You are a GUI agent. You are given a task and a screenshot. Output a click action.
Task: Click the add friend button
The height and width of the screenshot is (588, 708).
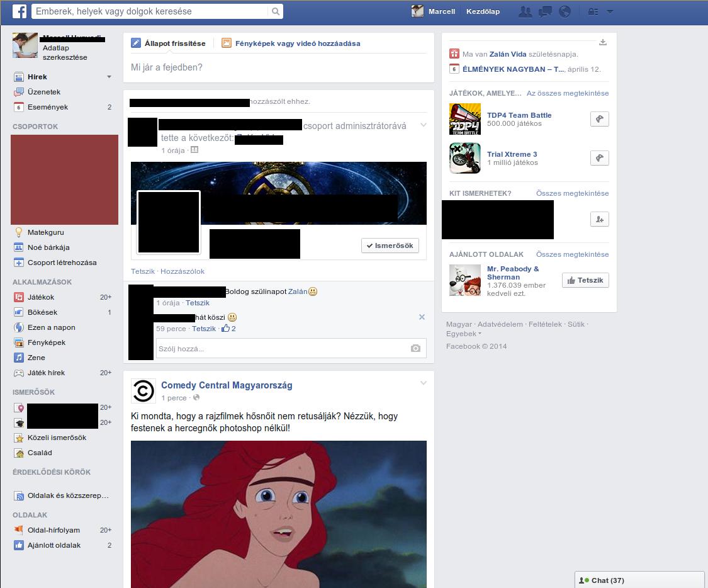point(600,220)
